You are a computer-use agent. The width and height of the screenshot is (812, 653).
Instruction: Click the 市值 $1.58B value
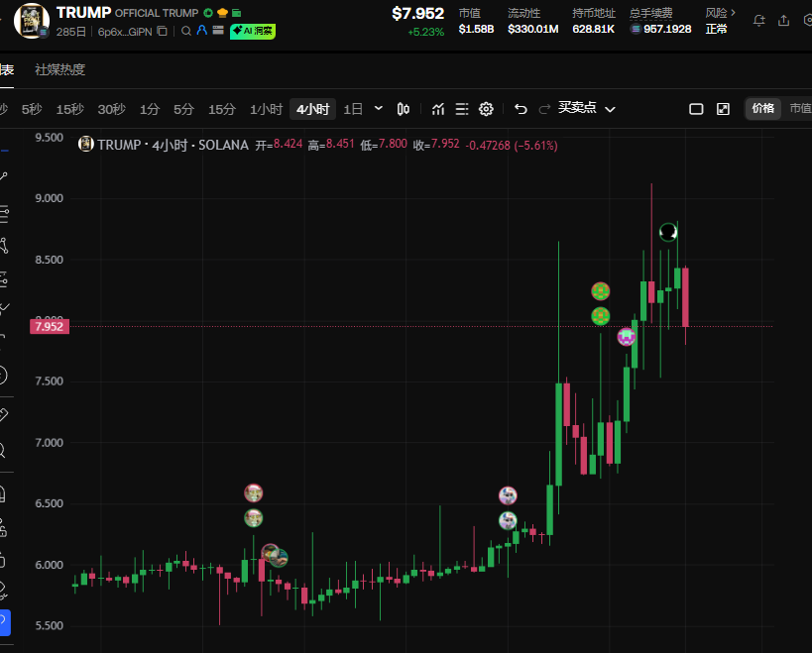coord(477,29)
